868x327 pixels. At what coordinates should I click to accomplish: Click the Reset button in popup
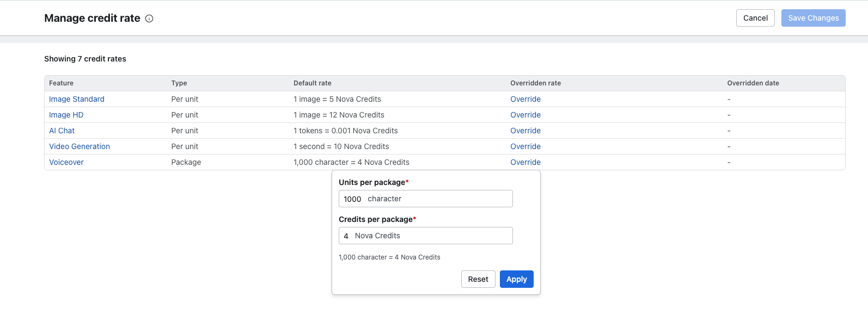(478, 279)
